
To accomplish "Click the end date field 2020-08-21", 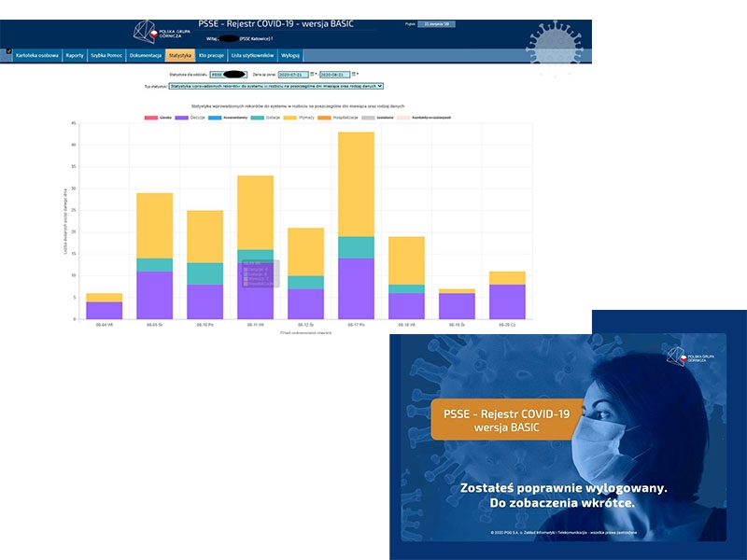I will coord(335,75).
